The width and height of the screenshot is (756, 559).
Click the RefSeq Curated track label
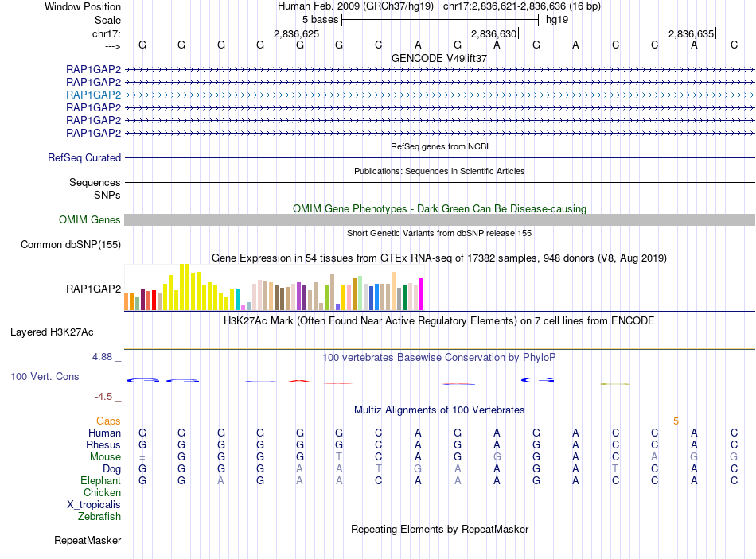click(x=84, y=157)
